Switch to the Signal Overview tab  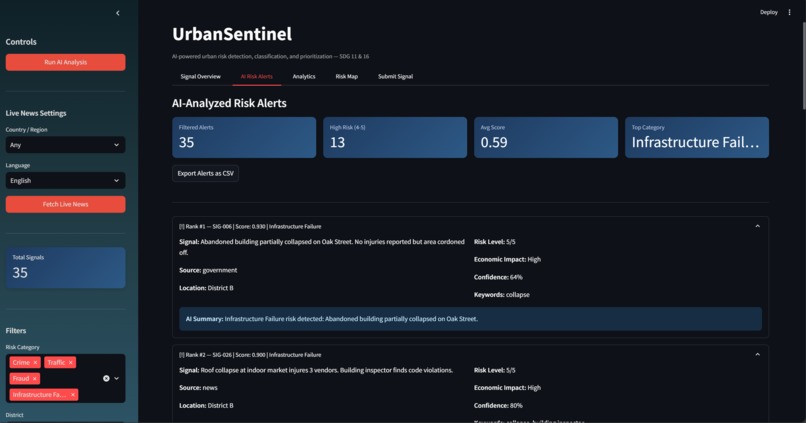[200, 77]
